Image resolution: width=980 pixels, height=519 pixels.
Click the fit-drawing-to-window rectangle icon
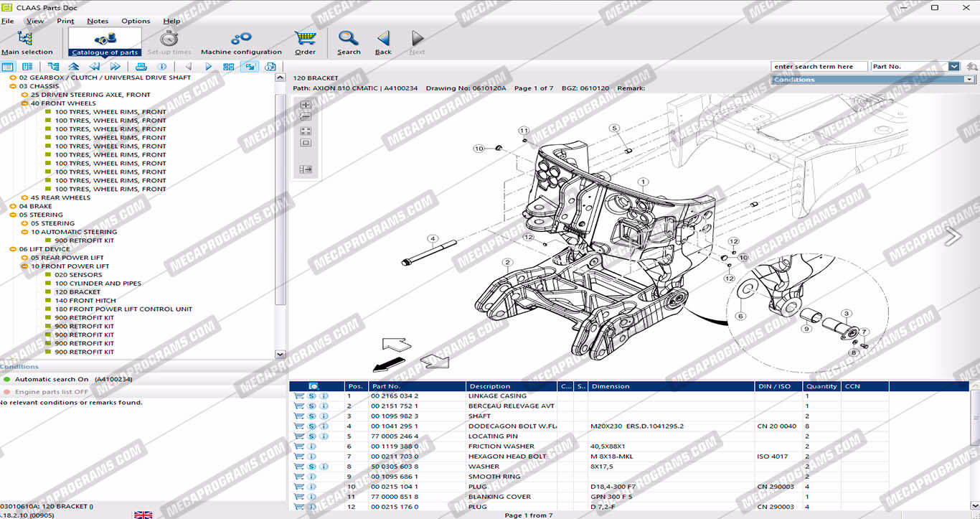click(x=306, y=143)
